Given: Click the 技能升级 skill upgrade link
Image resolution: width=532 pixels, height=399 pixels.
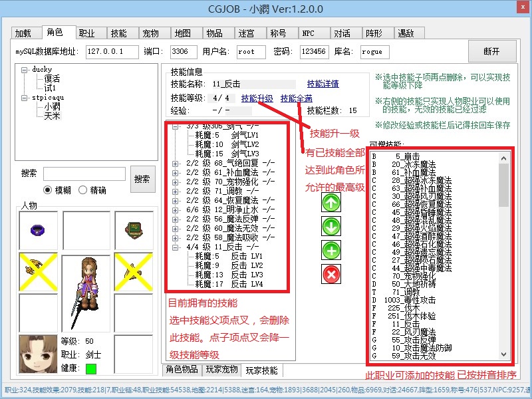Looking at the screenshot, I should click(x=257, y=98).
